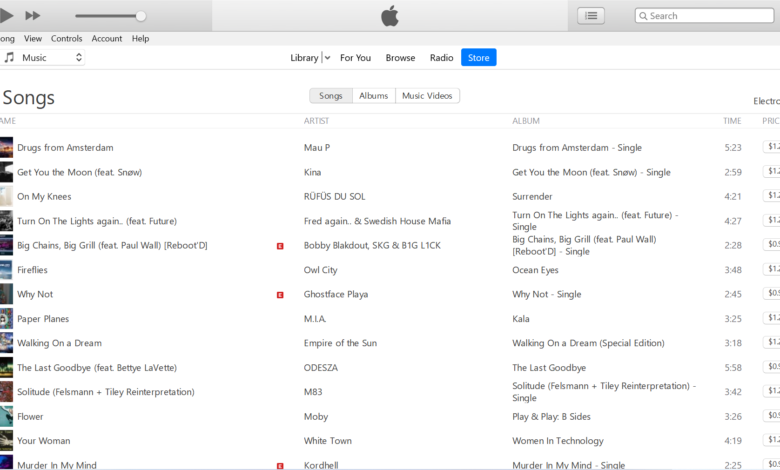Skip forward with the fast-forward button
Viewport: 780px width, 470px height.
click(33, 16)
